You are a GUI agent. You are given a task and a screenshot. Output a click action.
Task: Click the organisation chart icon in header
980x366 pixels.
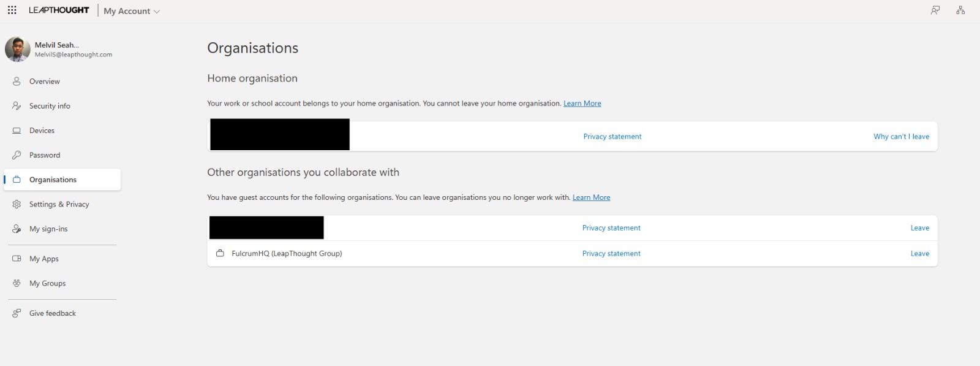tap(960, 10)
